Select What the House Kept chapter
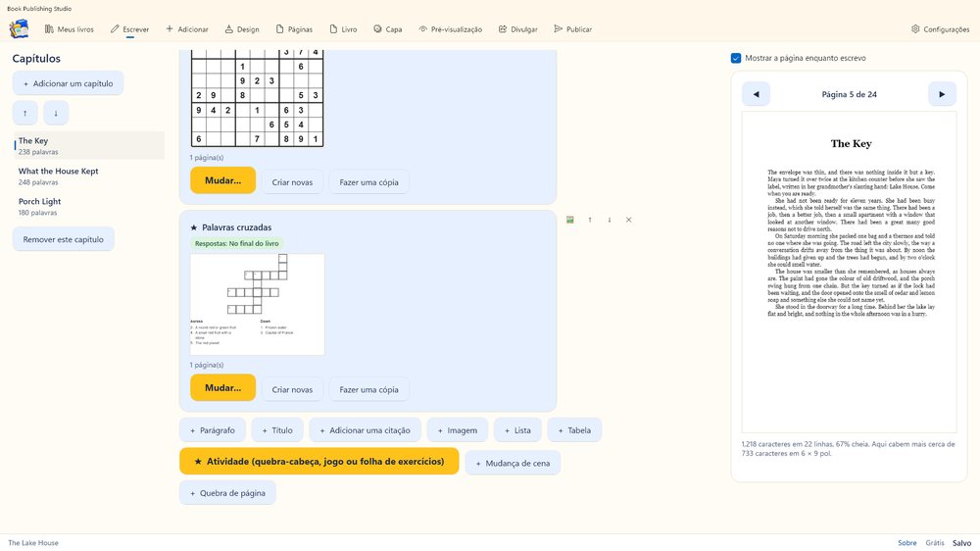 point(89,175)
